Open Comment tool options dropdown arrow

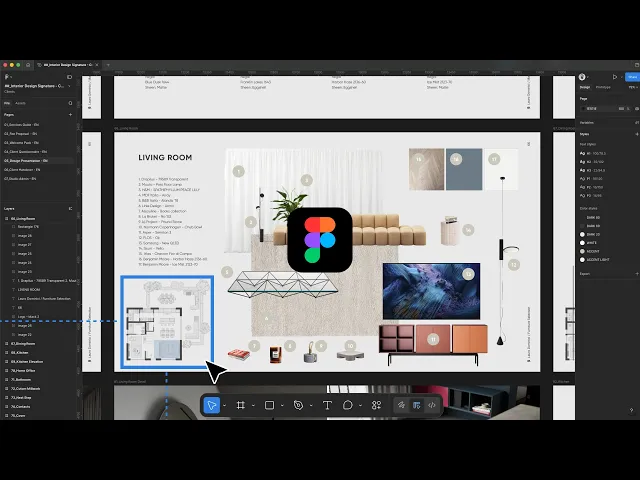pyautogui.click(x=360, y=406)
